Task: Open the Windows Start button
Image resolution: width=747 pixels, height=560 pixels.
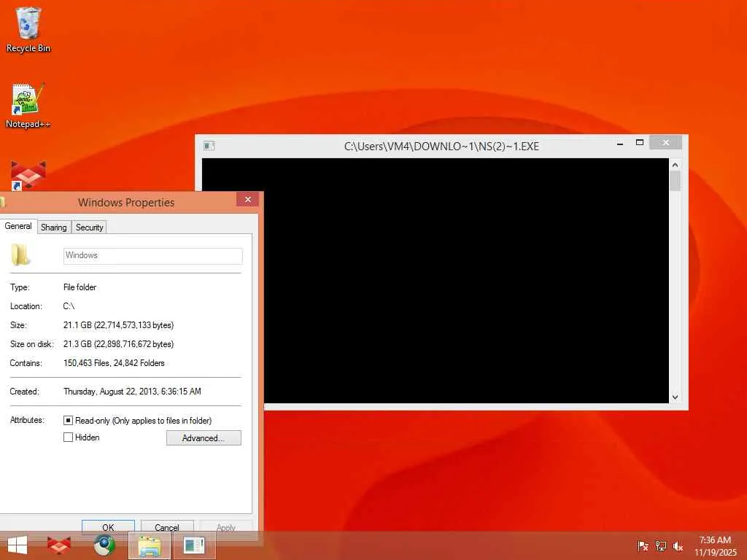Action: [18, 545]
